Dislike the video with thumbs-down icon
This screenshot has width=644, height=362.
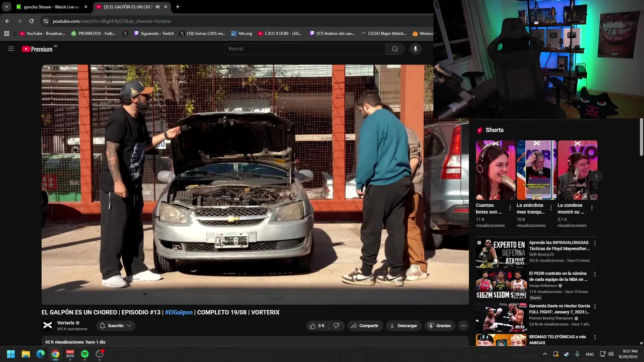click(336, 326)
